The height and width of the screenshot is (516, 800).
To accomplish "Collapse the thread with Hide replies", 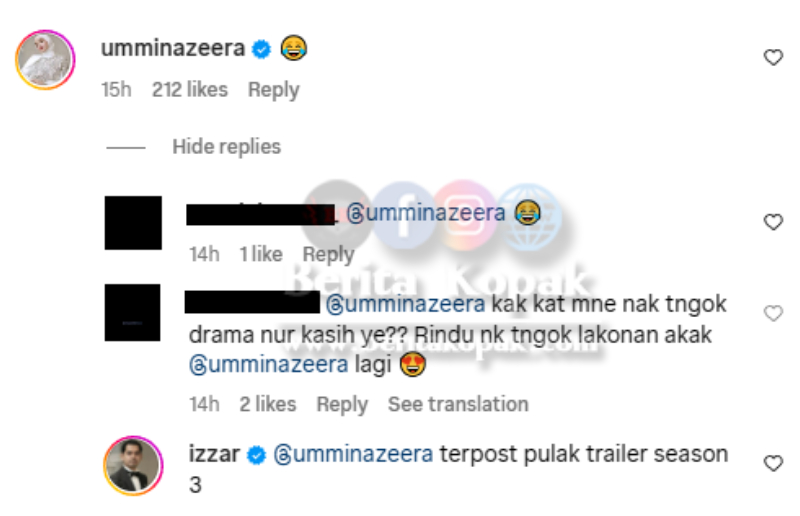I will [227, 147].
